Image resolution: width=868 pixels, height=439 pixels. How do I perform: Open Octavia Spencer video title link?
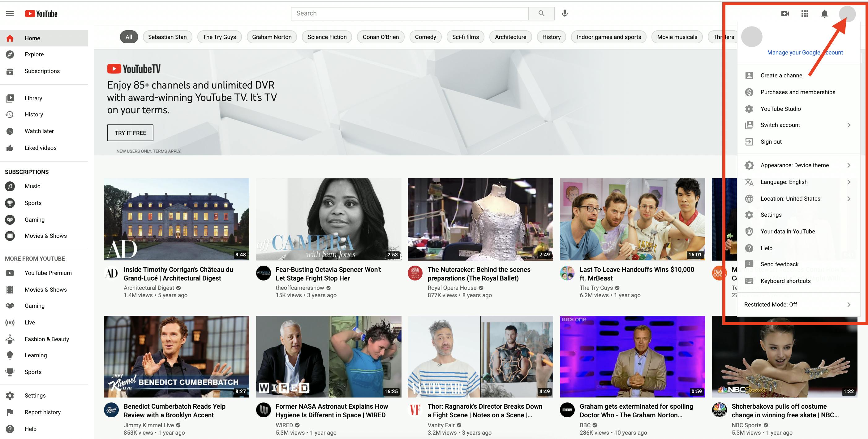(x=328, y=274)
